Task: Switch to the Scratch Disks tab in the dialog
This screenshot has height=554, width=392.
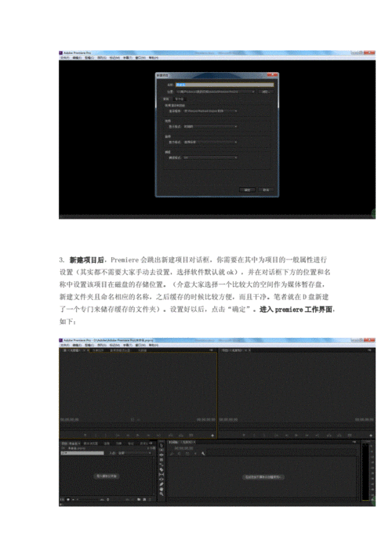Action: (x=180, y=99)
